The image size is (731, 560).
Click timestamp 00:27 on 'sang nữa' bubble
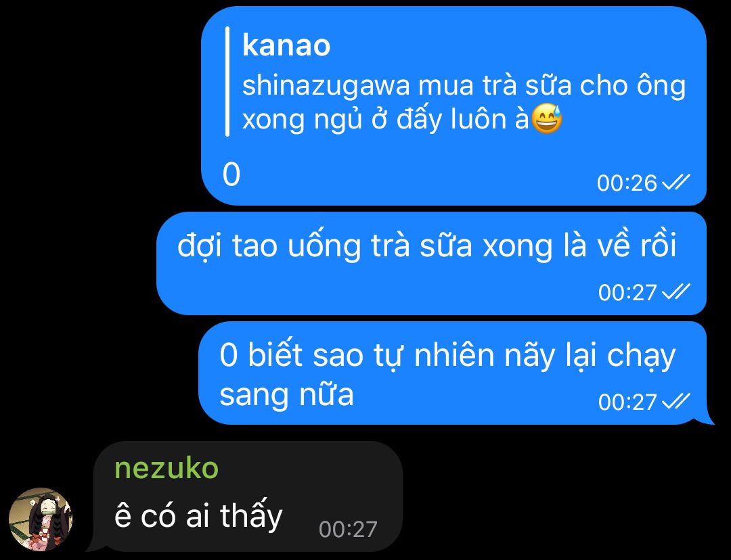pos(627,402)
